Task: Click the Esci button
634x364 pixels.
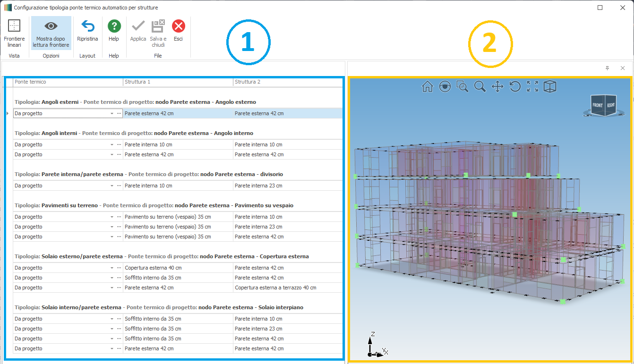Action: 178,31
